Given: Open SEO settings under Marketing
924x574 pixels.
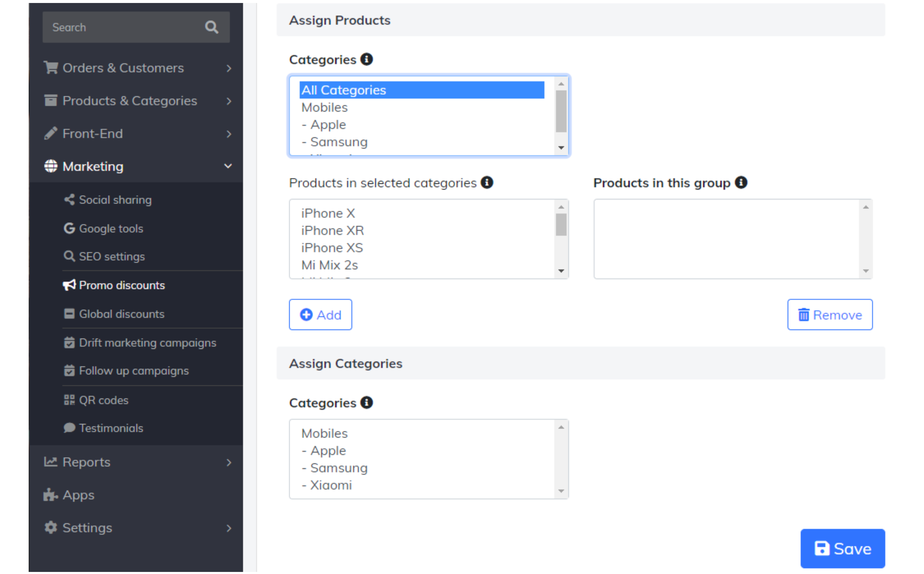Looking at the screenshot, I should coord(112,256).
